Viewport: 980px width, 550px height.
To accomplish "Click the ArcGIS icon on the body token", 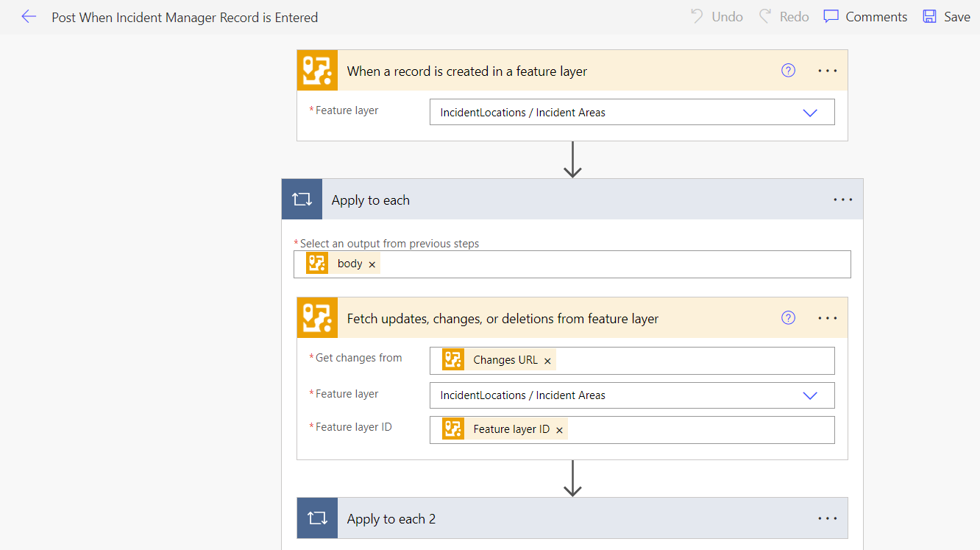I will [317, 263].
